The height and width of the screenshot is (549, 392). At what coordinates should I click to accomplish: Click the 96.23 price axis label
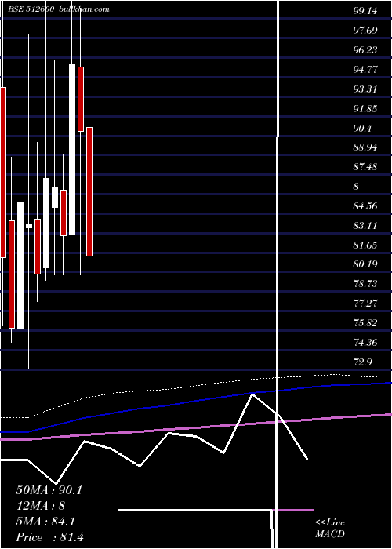click(x=365, y=50)
